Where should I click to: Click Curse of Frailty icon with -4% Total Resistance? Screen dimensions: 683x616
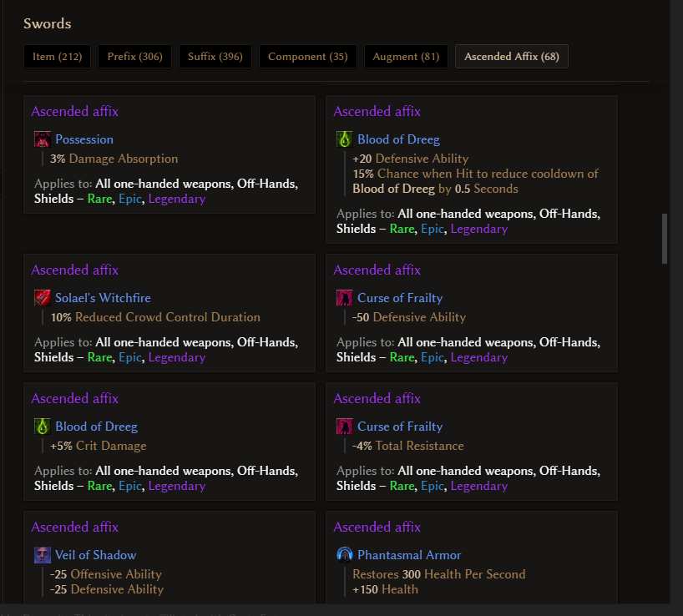click(345, 427)
